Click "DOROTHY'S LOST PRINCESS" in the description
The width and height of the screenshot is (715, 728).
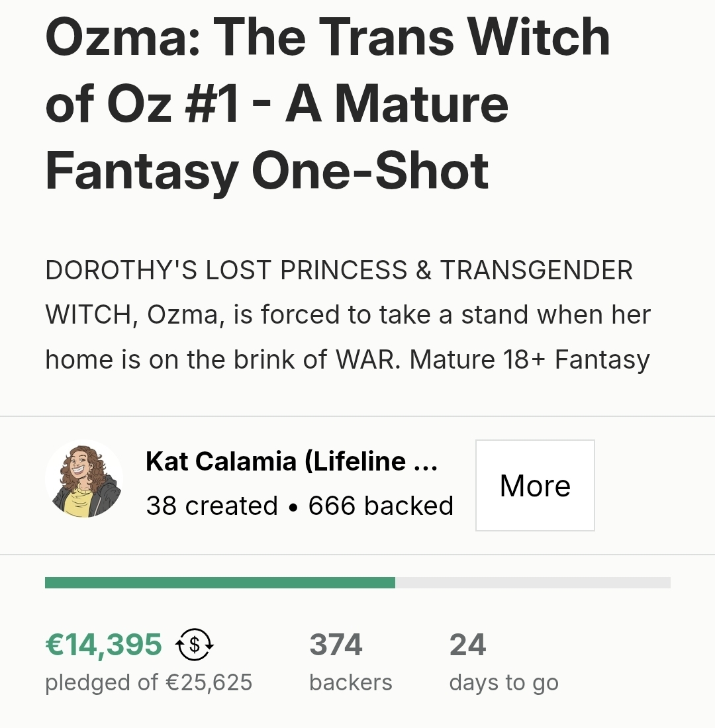(x=226, y=270)
